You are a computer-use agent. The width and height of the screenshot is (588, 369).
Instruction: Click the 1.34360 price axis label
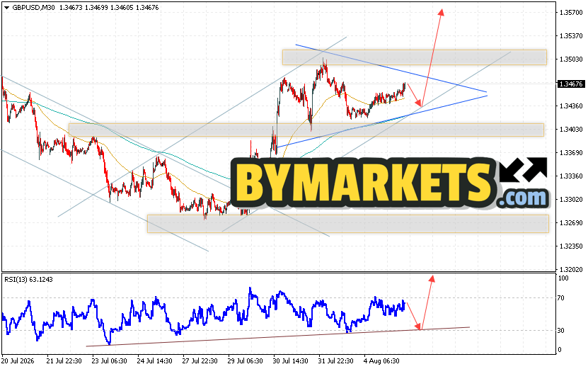(571, 106)
